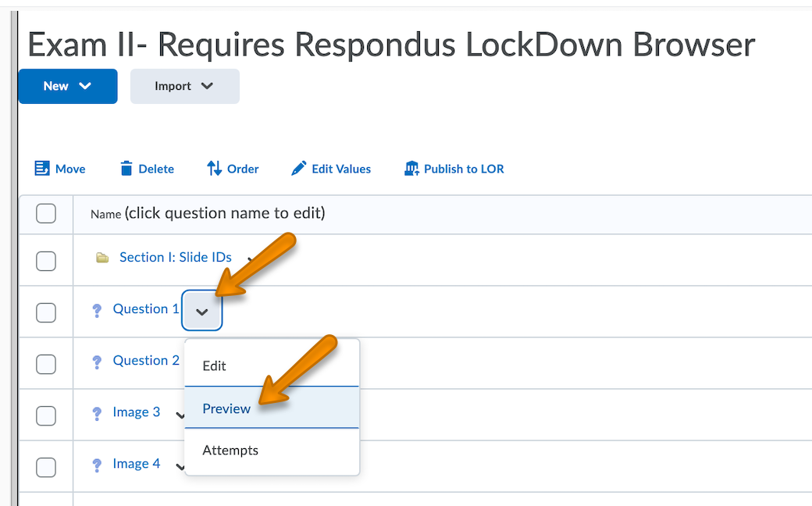Open the Question 2 link
812x506 pixels.
(146, 361)
